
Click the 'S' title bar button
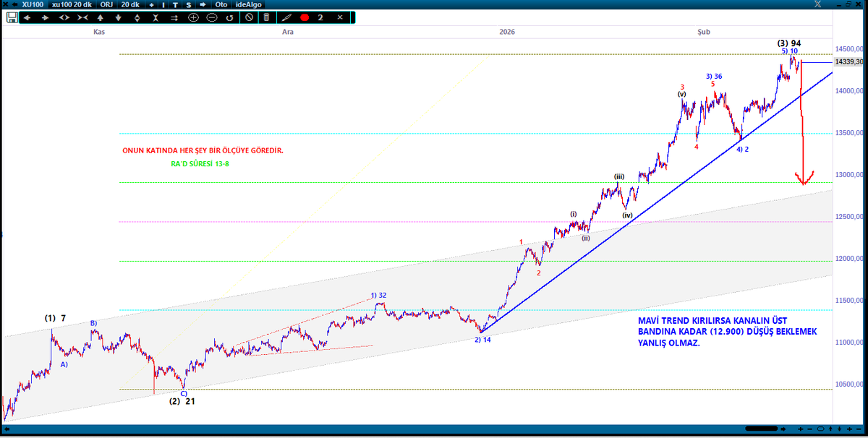pyautogui.click(x=189, y=5)
